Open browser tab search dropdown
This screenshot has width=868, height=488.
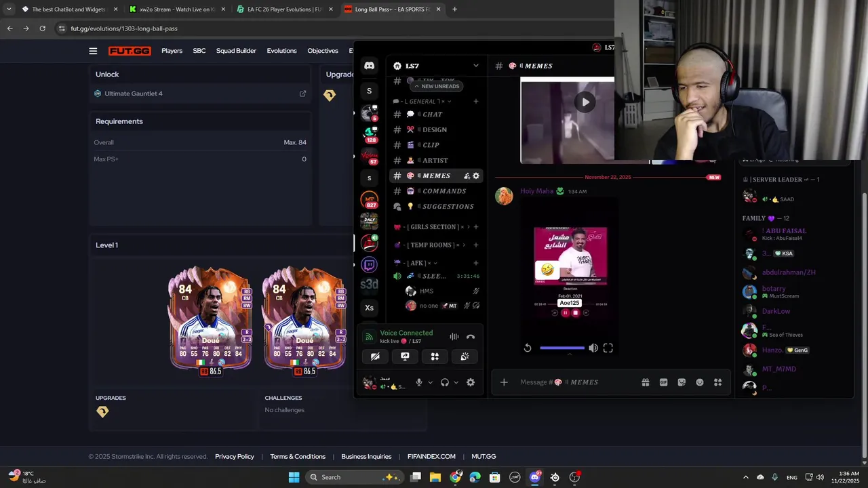coord(9,9)
